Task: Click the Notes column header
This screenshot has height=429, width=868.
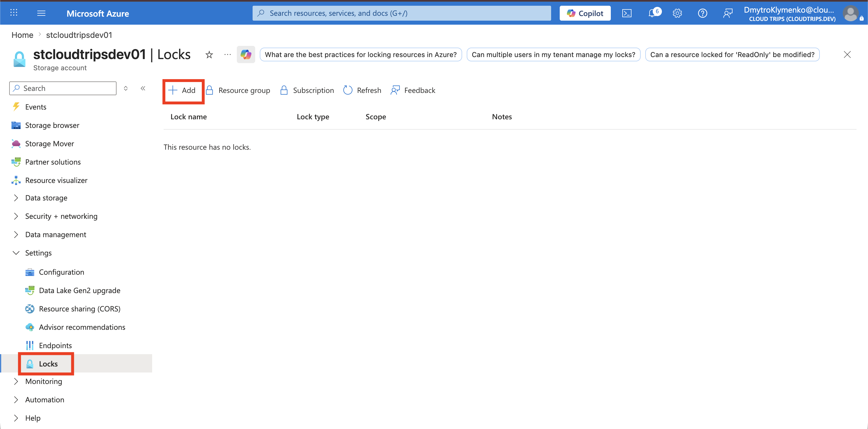Action: pyautogui.click(x=502, y=117)
